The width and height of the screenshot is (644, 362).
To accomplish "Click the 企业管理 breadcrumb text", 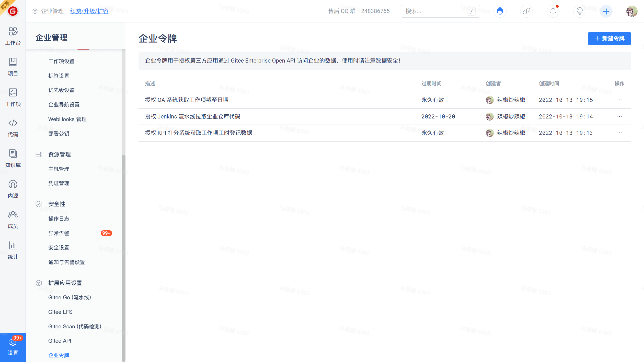I will tap(52, 11).
